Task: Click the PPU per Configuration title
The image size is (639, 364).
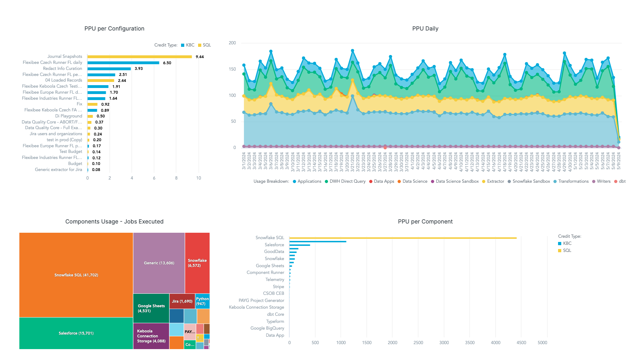Action: click(114, 29)
